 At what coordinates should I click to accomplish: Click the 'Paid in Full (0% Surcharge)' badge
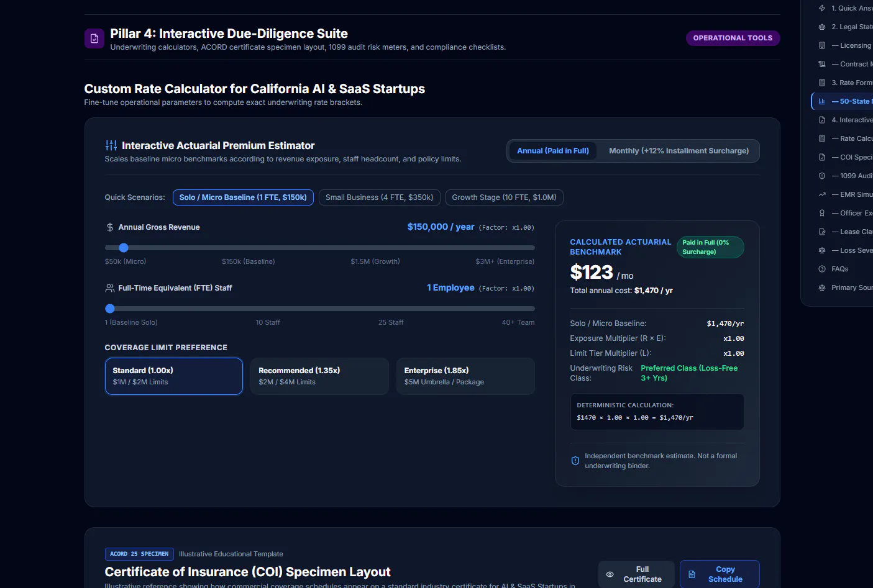(710, 247)
